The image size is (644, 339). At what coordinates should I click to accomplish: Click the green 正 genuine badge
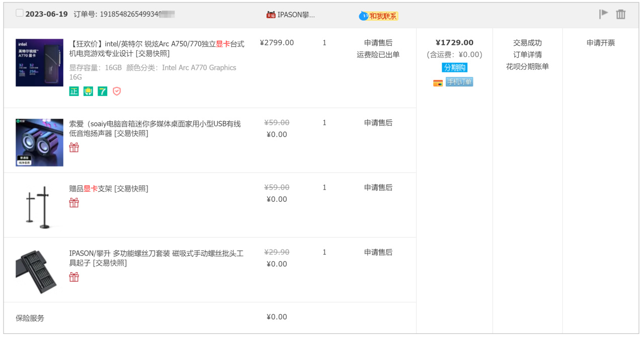(x=74, y=91)
